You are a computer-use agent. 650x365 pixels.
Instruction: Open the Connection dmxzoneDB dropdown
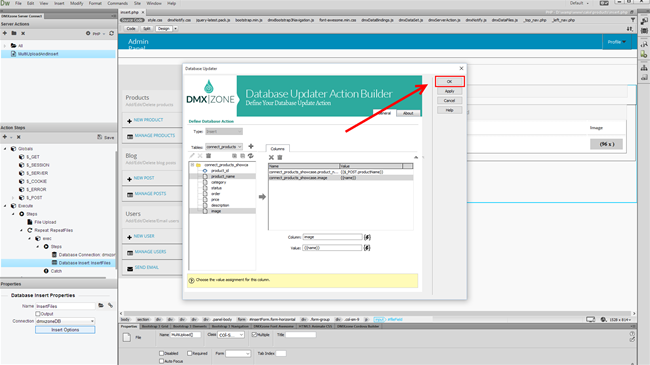(x=65, y=321)
